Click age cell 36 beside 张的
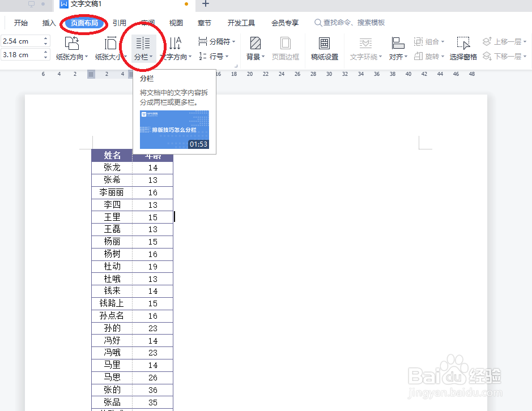Viewport: 532px width, 411px height. [152, 390]
